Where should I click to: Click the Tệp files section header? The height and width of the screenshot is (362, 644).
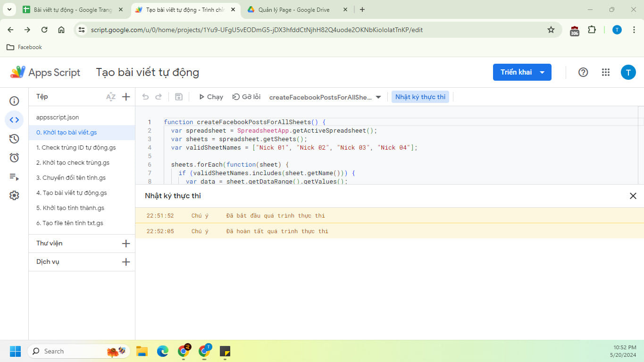tap(42, 97)
